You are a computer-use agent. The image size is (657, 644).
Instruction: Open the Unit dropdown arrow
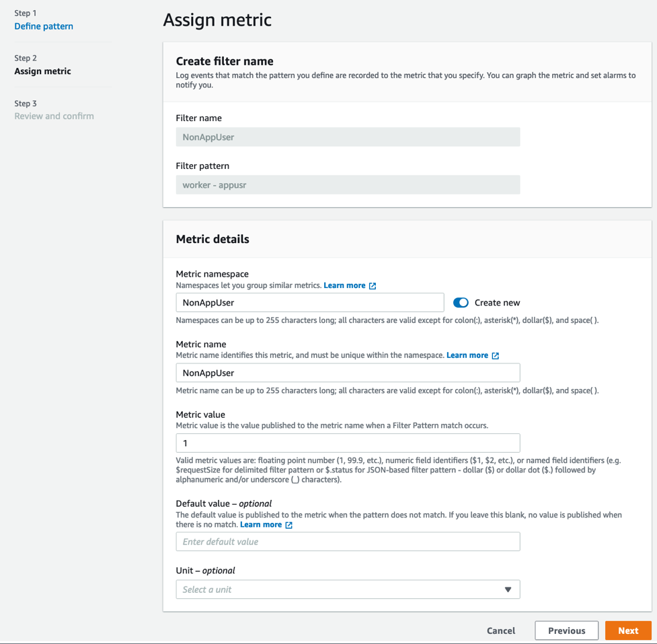(x=508, y=589)
